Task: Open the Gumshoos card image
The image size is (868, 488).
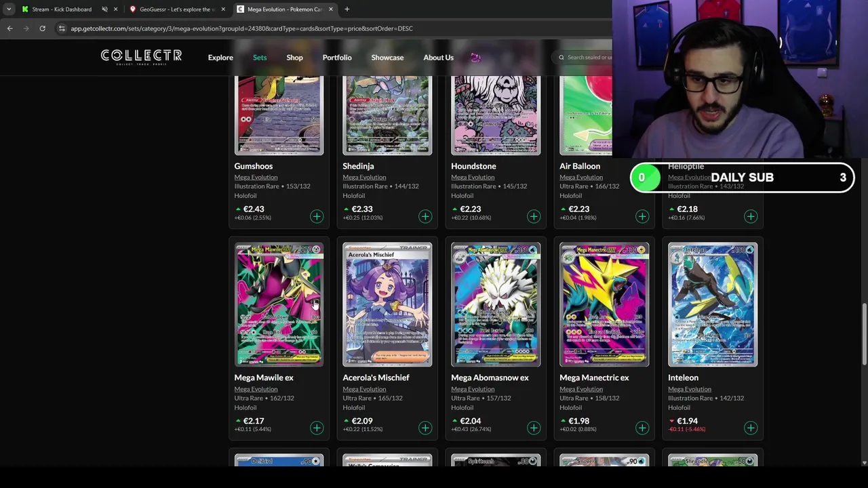Action: click(x=279, y=115)
